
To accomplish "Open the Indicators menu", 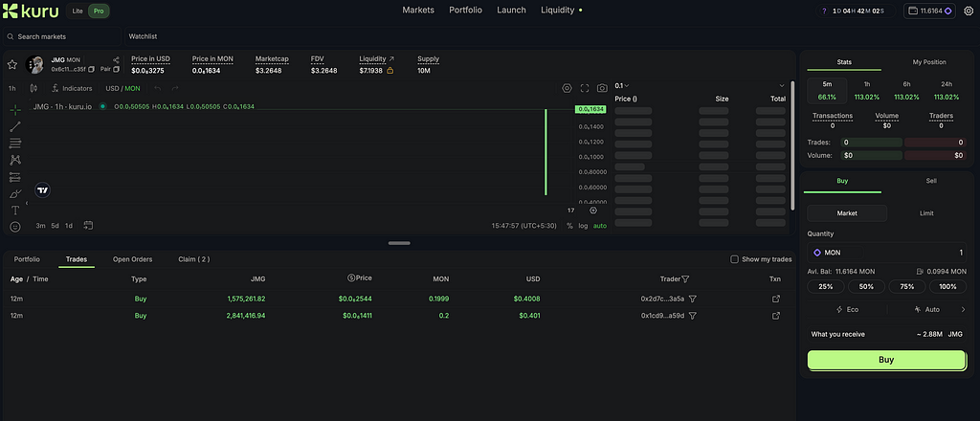I will click(72, 88).
